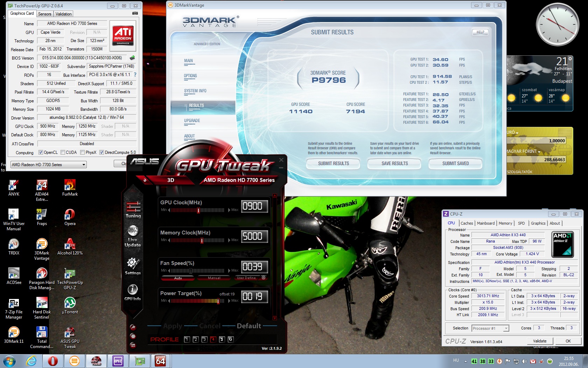The height and width of the screenshot is (368, 588).
Task: Toggle the CUDA checkbox in GPU-Z
Action: [63, 152]
